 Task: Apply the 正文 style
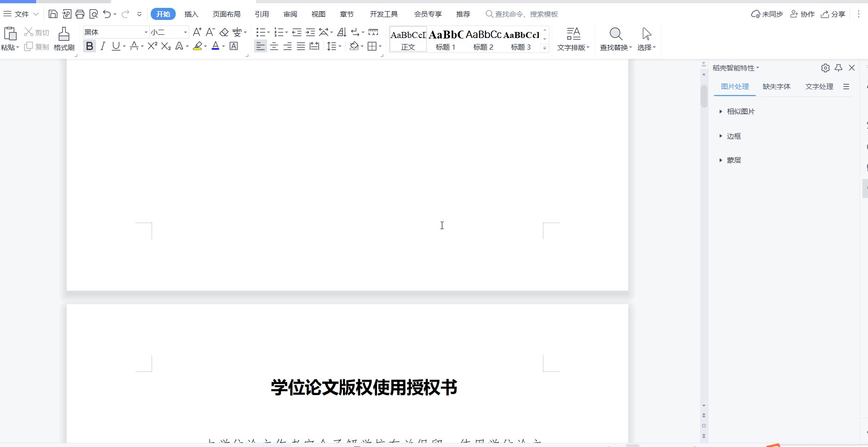pyautogui.click(x=408, y=39)
